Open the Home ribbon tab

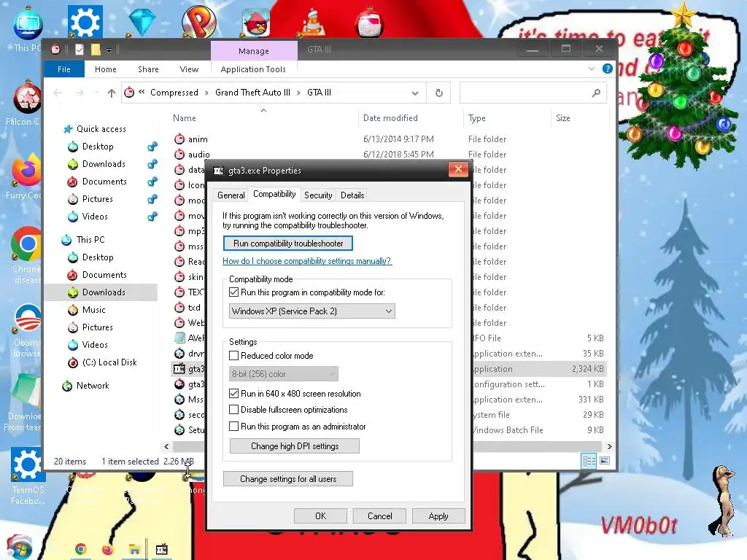click(105, 69)
